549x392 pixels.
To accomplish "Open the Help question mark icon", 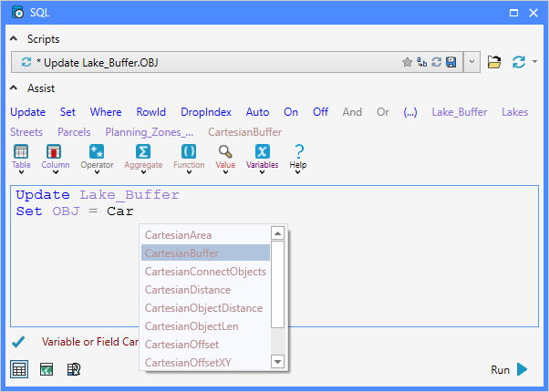I will (298, 152).
